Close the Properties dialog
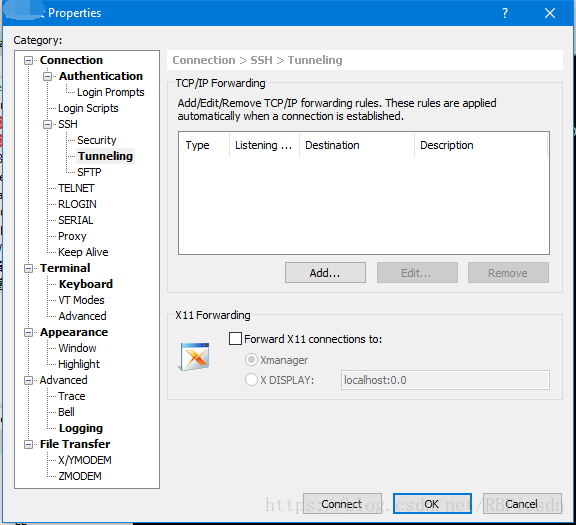 550,13
